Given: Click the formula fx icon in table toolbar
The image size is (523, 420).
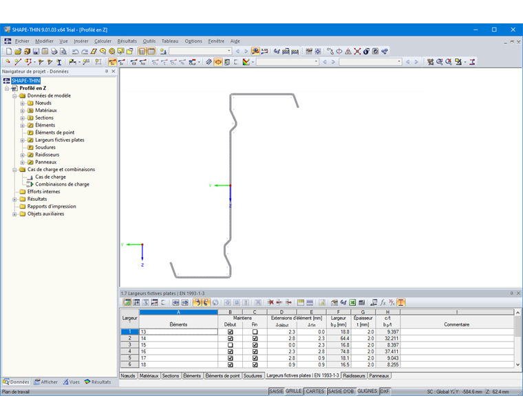Looking at the screenshot, I should [383, 302].
